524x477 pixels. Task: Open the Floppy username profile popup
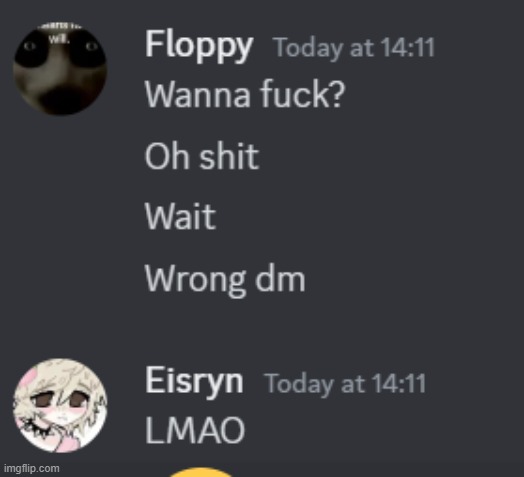(199, 46)
